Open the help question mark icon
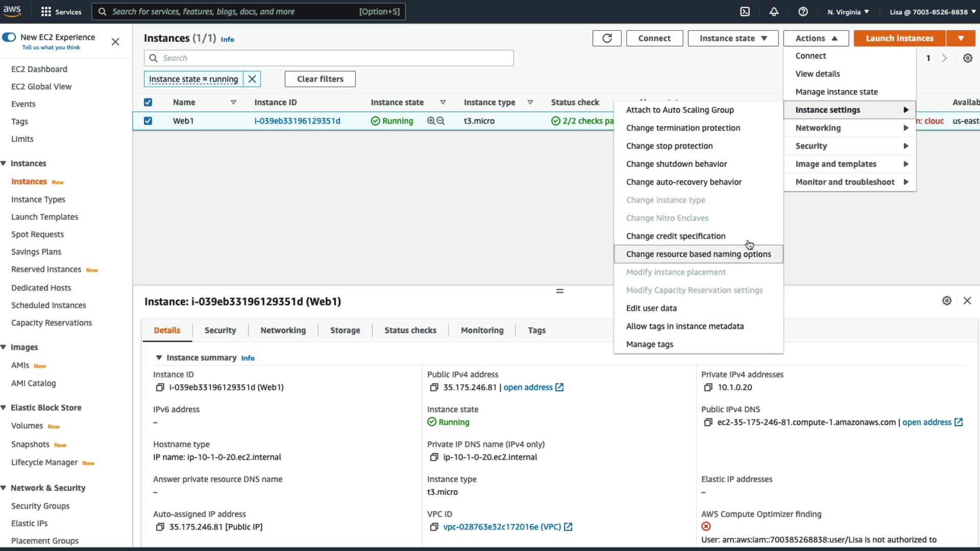Image resolution: width=980 pixels, height=551 pixels. 803,12
